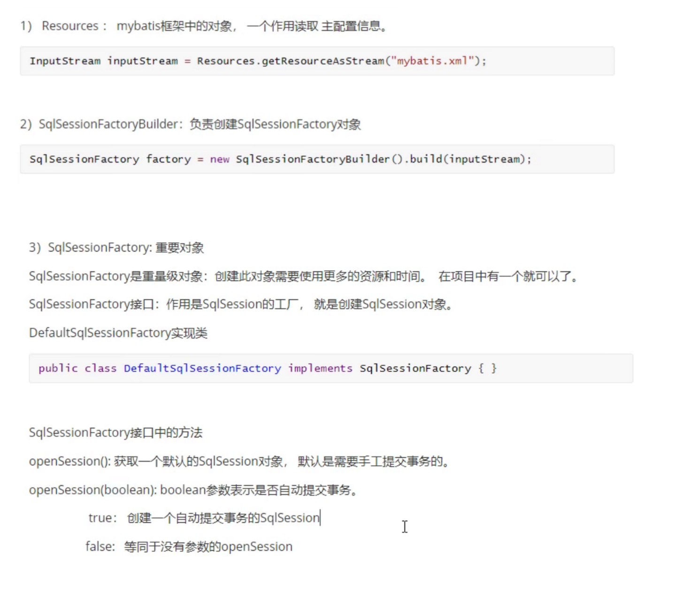The image size is (683, 616).
Task: Click the SqlSessionFactory接口 description line
Action: (240, 304)
